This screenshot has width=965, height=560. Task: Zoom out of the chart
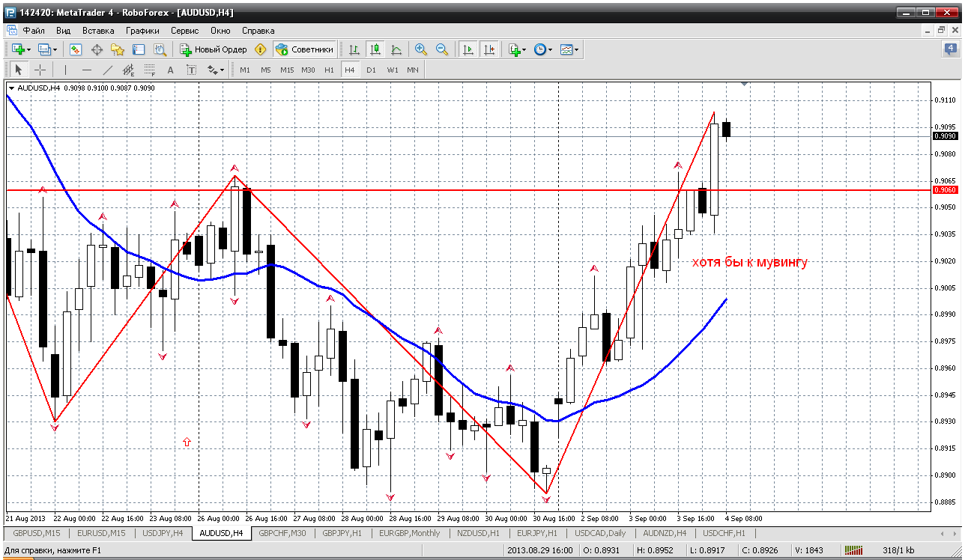pos(442,49)
